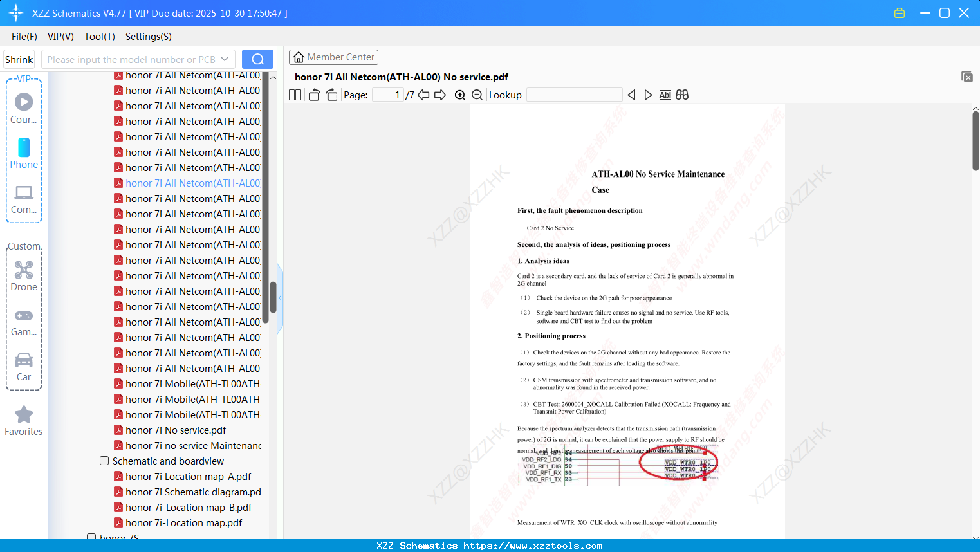Open honor 7i-Location map.pdf
The height and width of the screenshot is (552, 980).
tap(178, 522)
